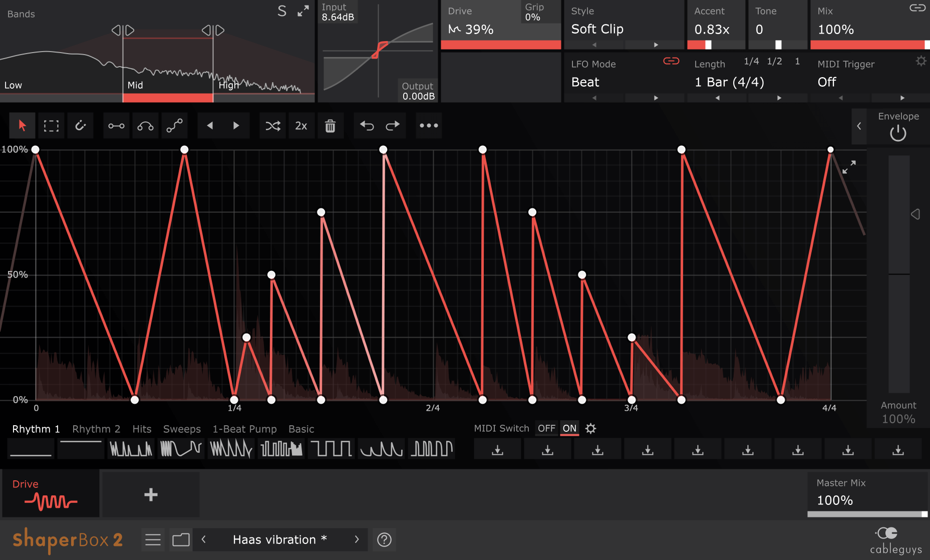This screenshot has height=560, width=930.
Task: Toggle MIDI Switch to OFF
Action: (546, 428)
